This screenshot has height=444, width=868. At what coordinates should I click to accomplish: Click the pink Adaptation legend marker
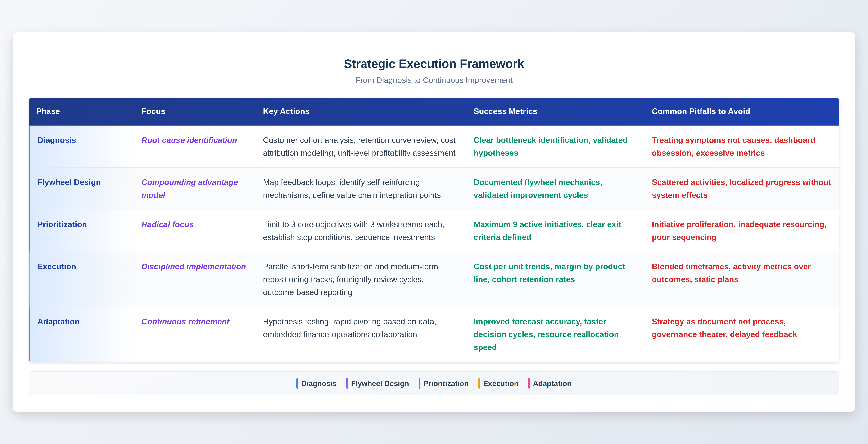529,383
